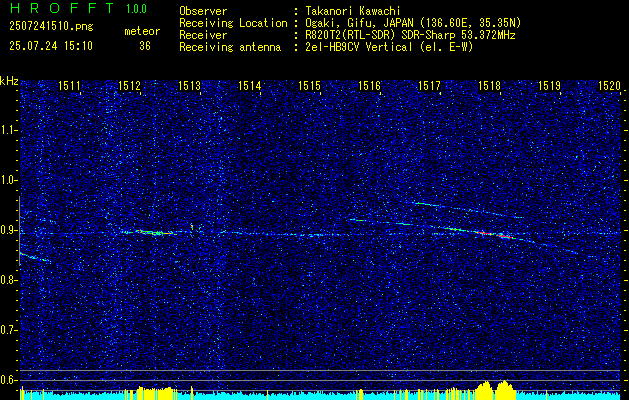Click the Ogaki, Gifu, JAPAN location text
Image resolution: width=629 pixels, height=400 pixels.
pos(413,23)
